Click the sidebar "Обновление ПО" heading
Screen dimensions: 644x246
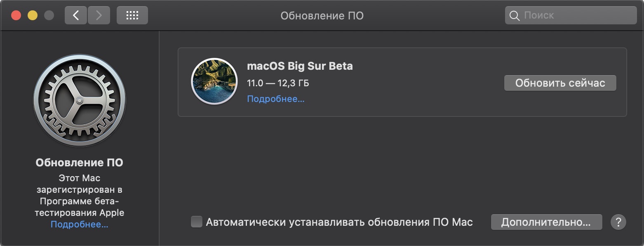pos(80,163)
